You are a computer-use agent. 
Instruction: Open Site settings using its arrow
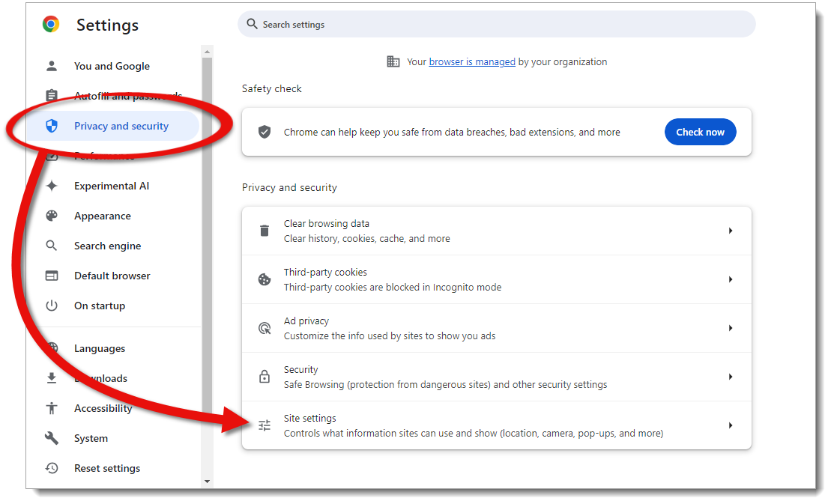point(731,425)
